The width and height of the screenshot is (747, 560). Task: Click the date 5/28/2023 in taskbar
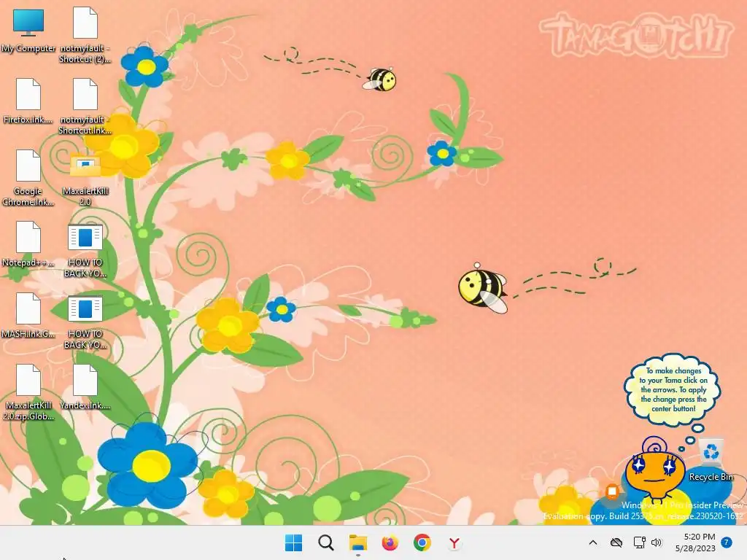695,548
